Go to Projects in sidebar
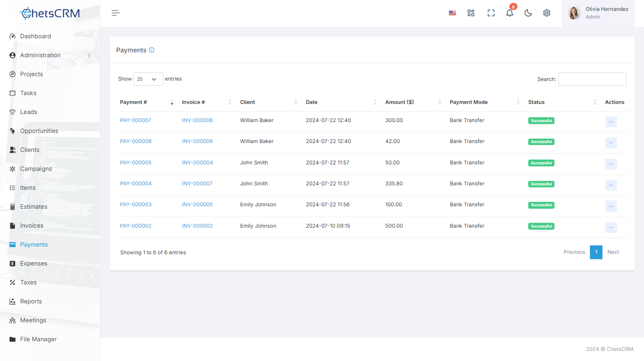The height and width of the screenshot is (361, 644). [31, 74]
